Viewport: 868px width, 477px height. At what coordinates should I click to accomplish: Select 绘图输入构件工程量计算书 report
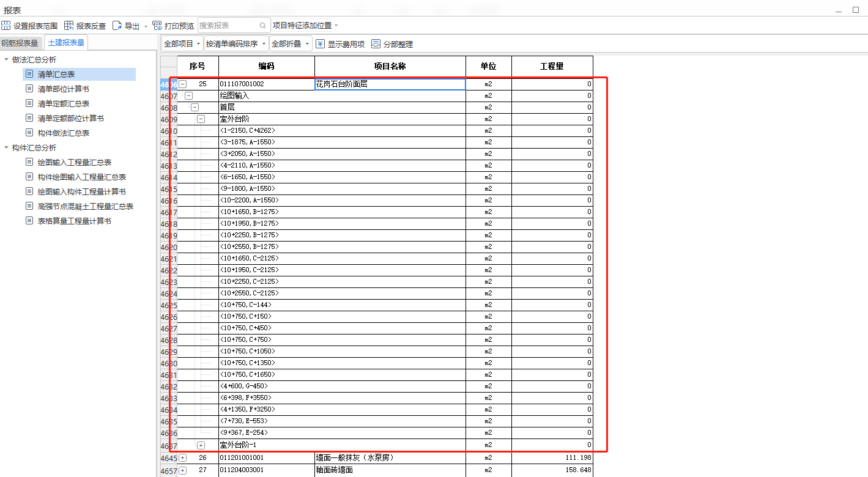click(x=82, y=191)
